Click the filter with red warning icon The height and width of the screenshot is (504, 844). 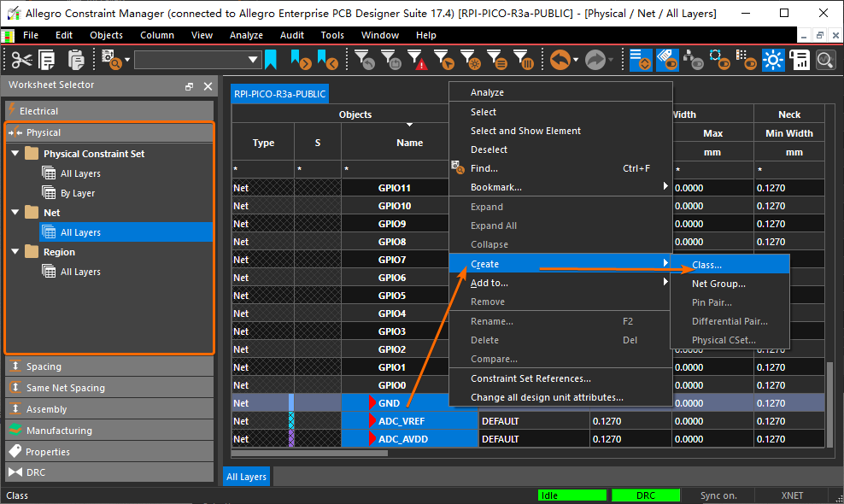click(x=417, y=60)
